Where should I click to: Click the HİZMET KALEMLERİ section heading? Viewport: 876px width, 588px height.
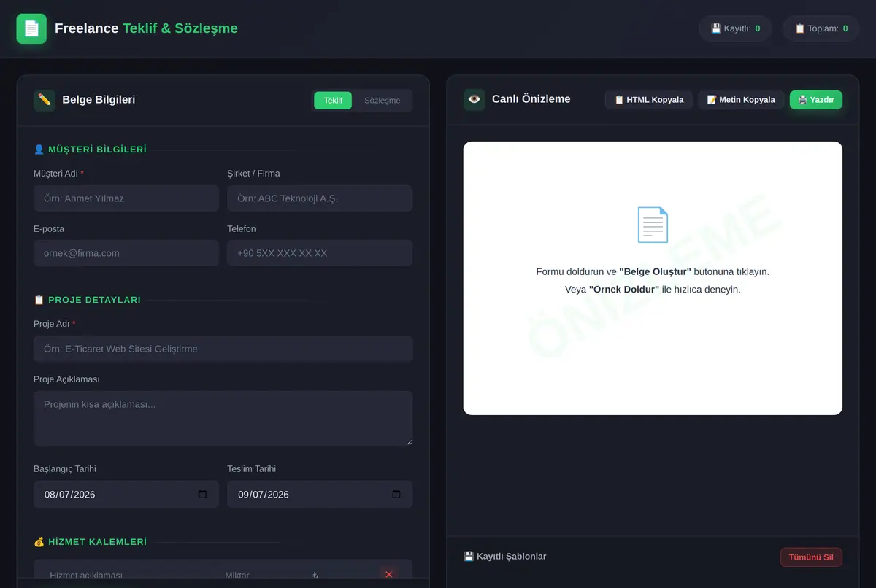point(91,542)
